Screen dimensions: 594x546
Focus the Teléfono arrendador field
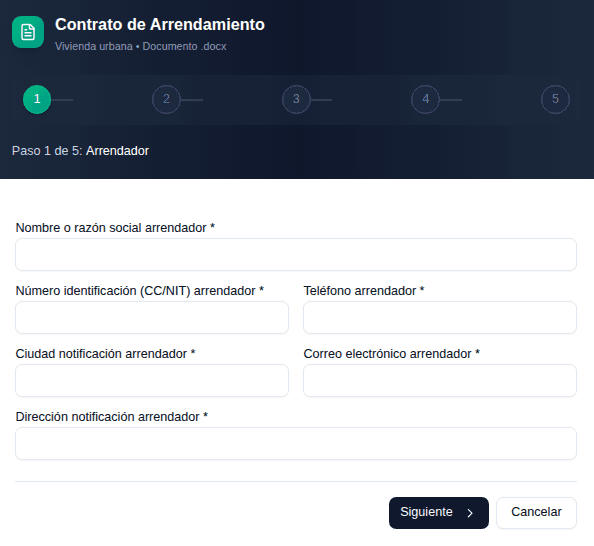(440, 318)
